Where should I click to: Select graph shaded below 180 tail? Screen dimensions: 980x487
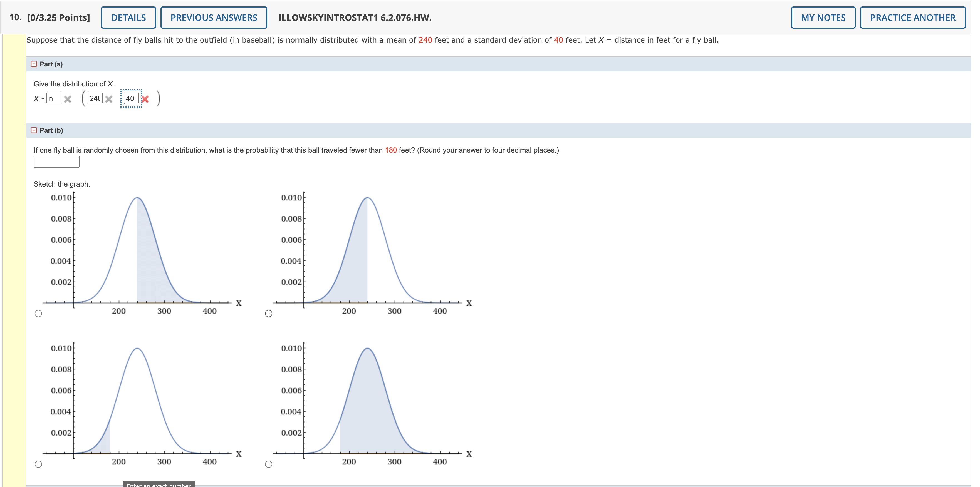coord(38,464)
